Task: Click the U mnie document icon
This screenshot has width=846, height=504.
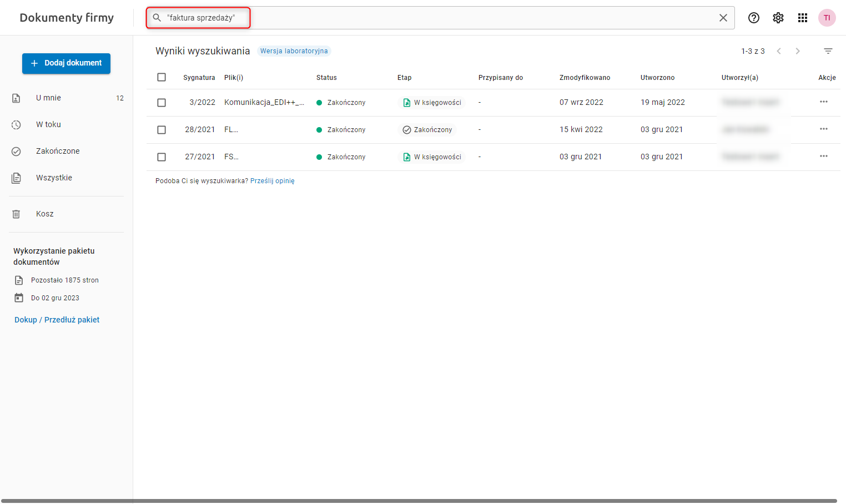Action: point(16,98)
